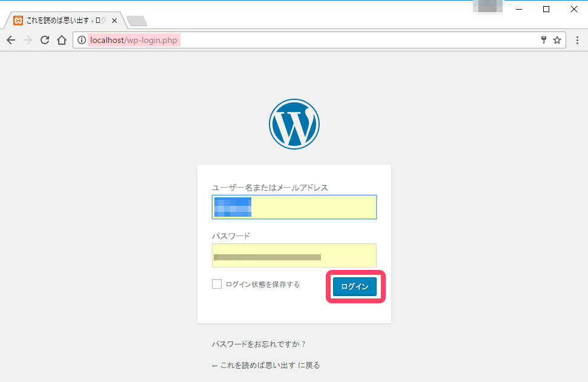Close the これを読めば思い出す tab
Image resolution: width=588 pixels, height=382 pixels.
click(114, 21)
